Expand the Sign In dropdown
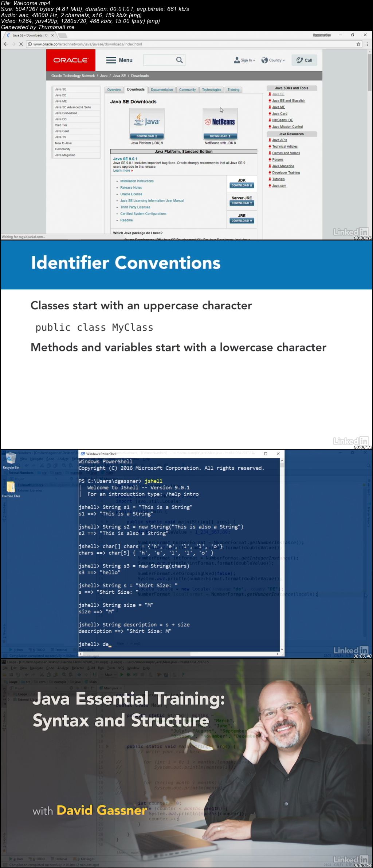Image resolution: width=373 pixels, height=868 pixels. 245,60
